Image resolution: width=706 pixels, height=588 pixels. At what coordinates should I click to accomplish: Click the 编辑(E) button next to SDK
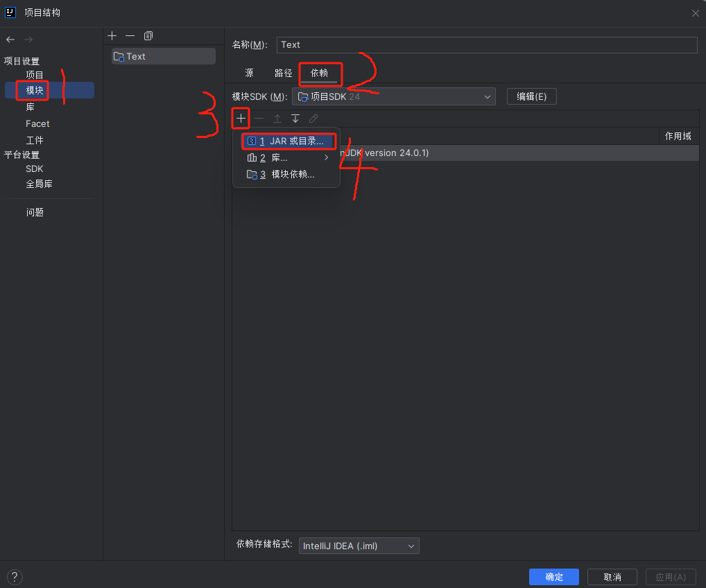(531, 96)
